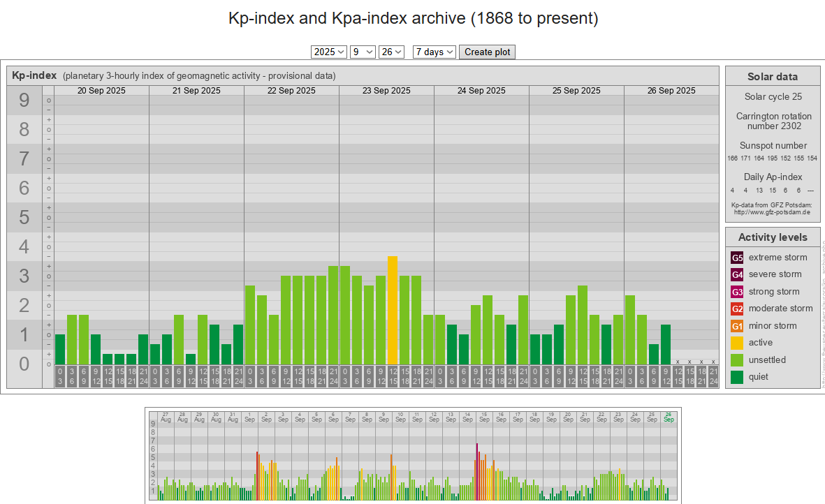825x504 pixels.
Task: Click the G3 strong storm icon
Action: (737, 292)
